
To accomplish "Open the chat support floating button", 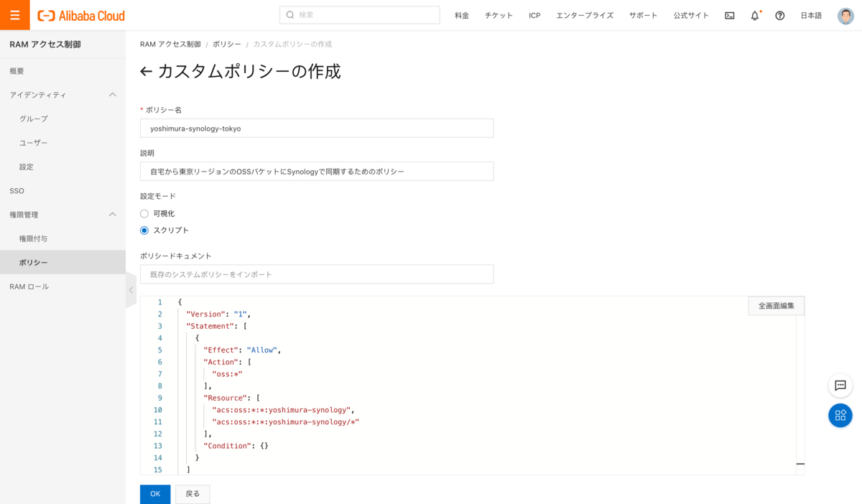I will (x=840, y=386).
